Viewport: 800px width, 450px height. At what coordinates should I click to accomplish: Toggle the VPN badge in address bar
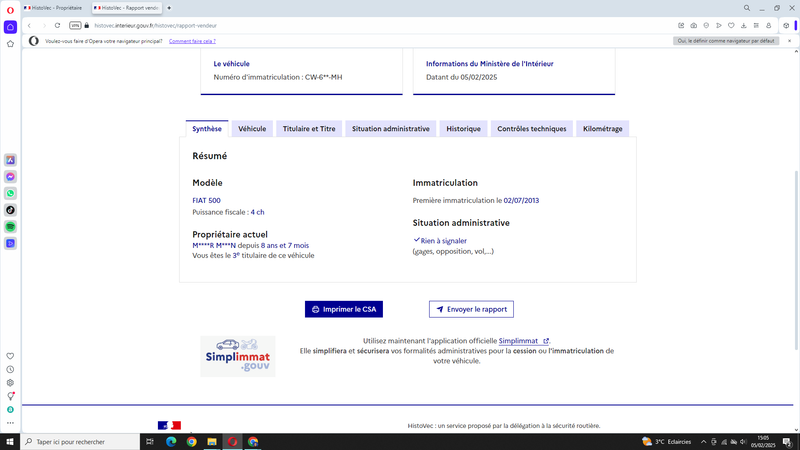(x=75, y=26)
